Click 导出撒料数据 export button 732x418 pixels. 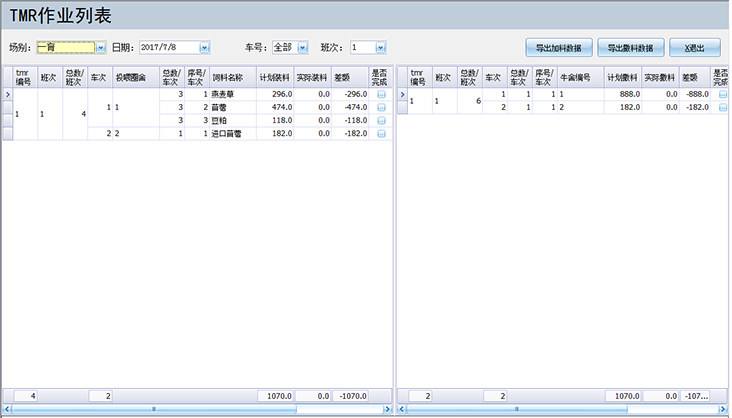(630, 47)
